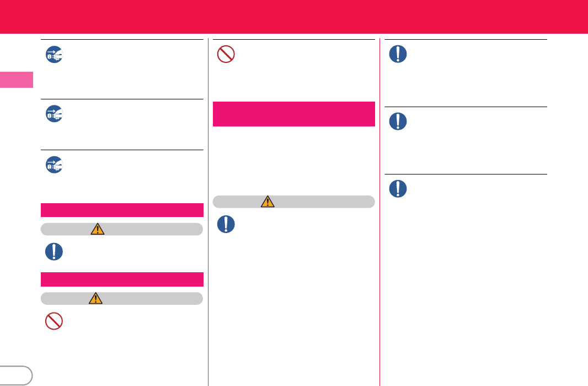Viewport: 588px width, 386px height.
Task: Click warning triangle below first left pink heading
Action: [98, 229]
